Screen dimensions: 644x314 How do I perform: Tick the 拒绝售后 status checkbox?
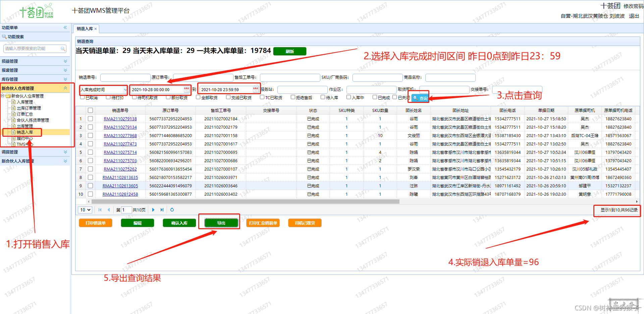point(293,97)
